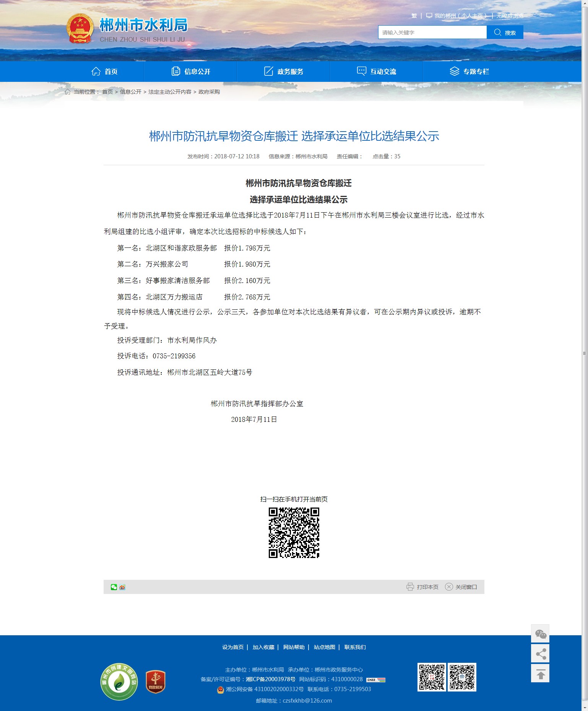Image resolution: width=588 pixels, height=711 pixels.
Task: Open the floating share sidebar icon
Action: pos(540,654)
